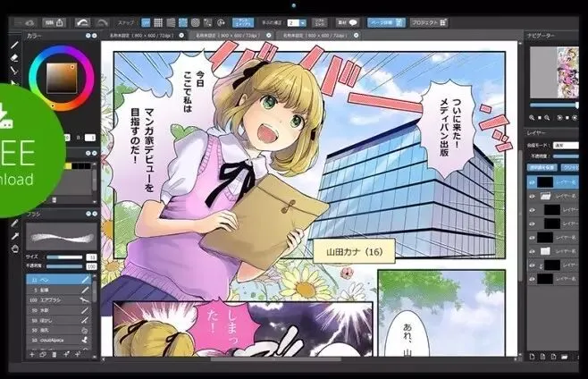The height and width of the screenshot is (379, 588).
Task: Click the soft edge button
Action: point(319,23)
